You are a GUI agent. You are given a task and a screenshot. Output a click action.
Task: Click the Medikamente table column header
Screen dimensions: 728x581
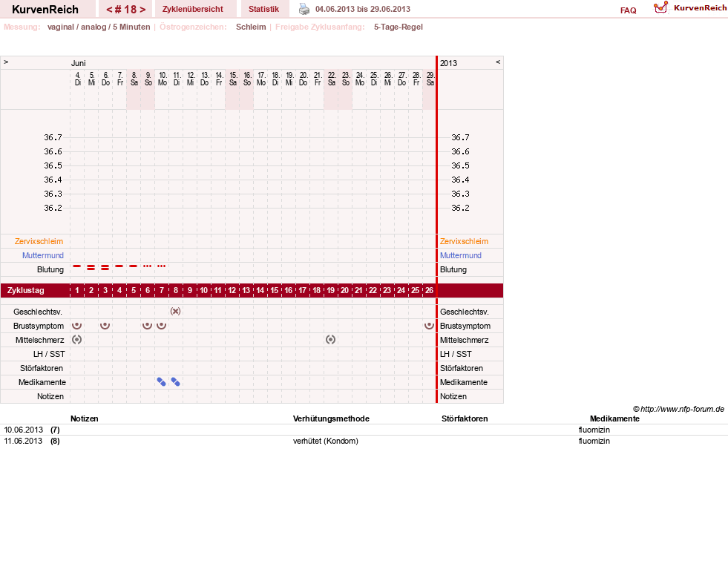[614, 418]
